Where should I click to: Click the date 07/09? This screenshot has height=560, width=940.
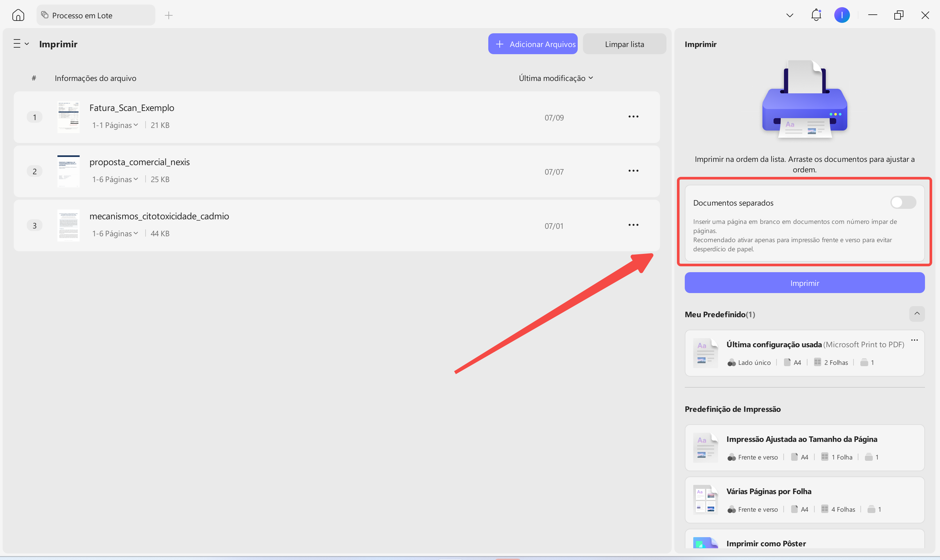tap(554, 118)
